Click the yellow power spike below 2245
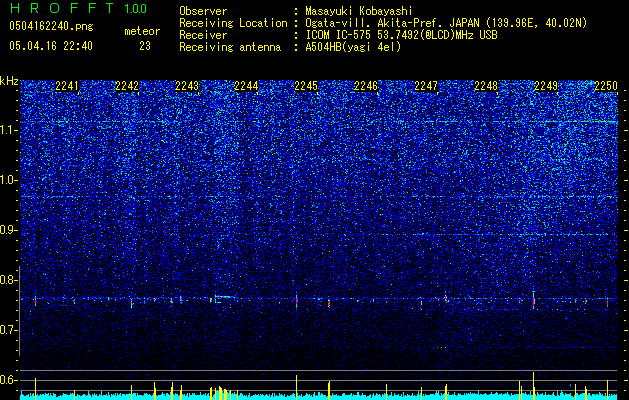Screen dimensions: 629x400 [296, 387]
